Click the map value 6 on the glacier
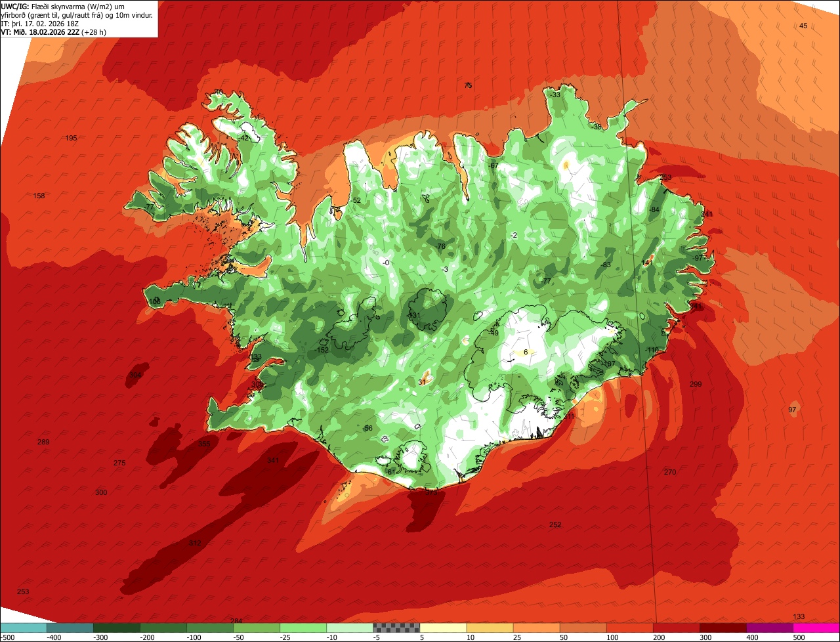Viewport: 840px width, 642px height. pyautogui.click(x=526, y=352)
